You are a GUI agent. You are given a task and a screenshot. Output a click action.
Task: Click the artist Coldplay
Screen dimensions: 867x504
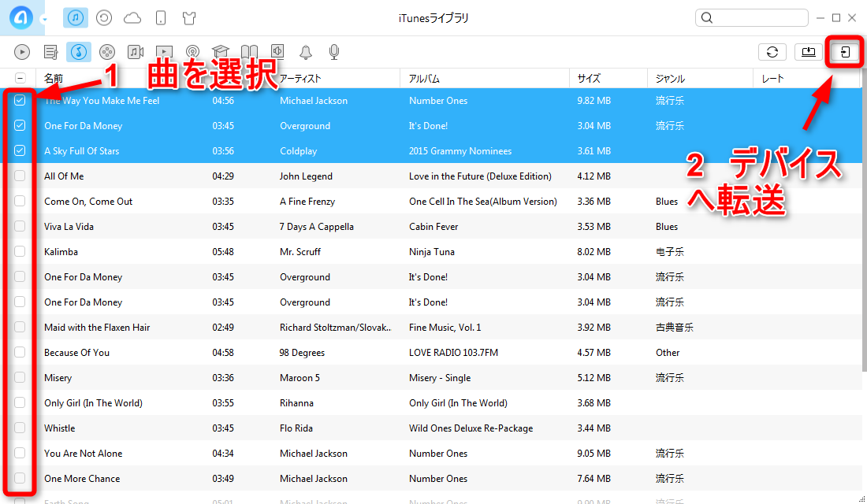pos(299,151)
